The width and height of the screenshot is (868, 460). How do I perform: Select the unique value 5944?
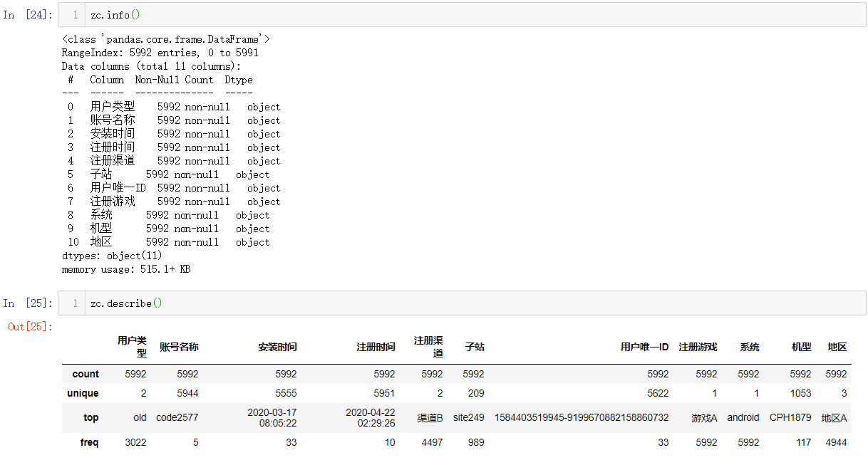tap(187, 393)
